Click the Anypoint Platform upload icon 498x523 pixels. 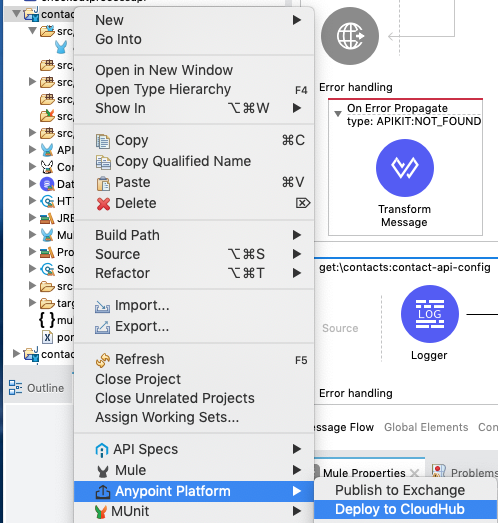103,492
